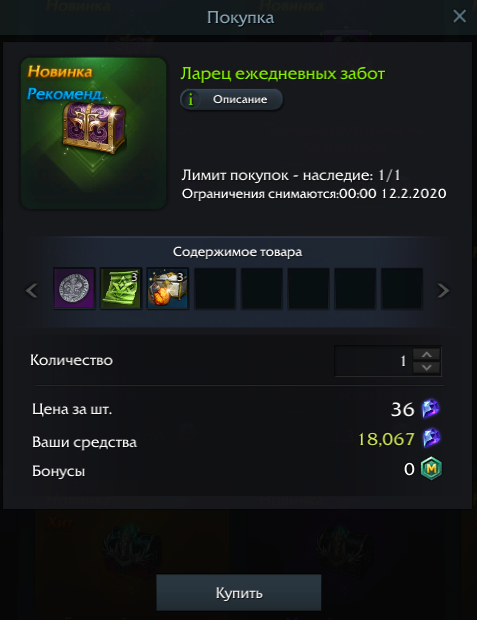Click the last empty content slot
Image resolution: width=477 pixels, height=620 pixels.
[402, 289]
